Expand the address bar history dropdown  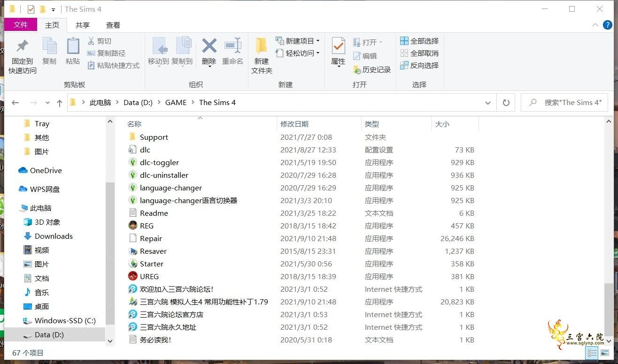487,103
